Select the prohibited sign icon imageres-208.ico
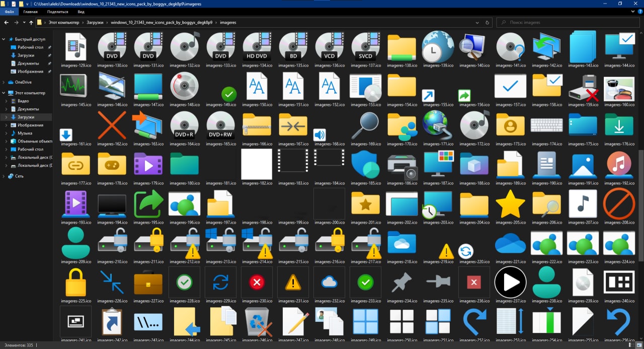Screen dimensions: 644x349 pyautogui.click(x=619, y=203)
